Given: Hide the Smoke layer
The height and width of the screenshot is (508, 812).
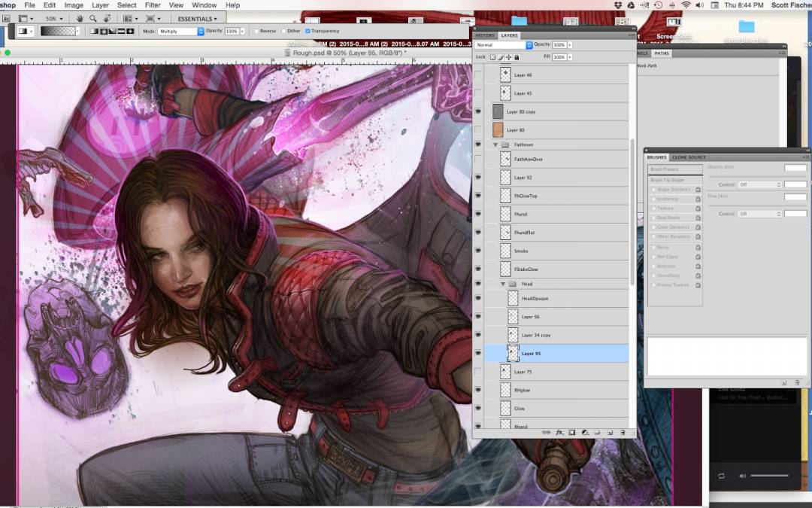Looking at the screenshot, I should [x=478, y=251].
